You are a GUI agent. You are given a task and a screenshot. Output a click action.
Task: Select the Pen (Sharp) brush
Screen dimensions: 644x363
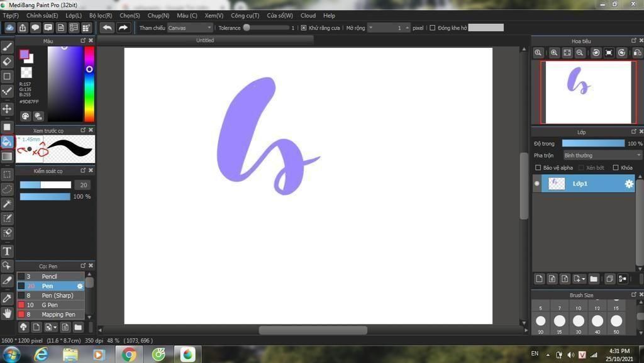[x=50, y=295]
